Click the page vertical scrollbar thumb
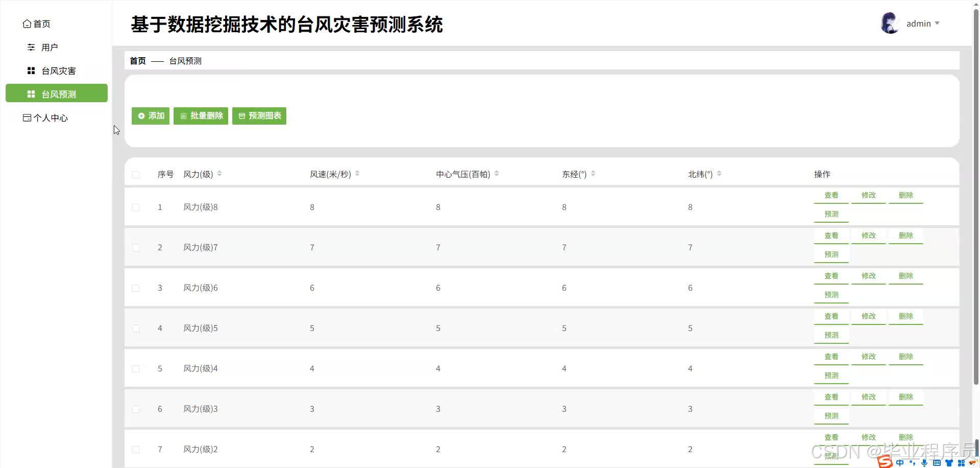Image resolution: width=980 pixels, height=468 pixels. pos(976,196)
